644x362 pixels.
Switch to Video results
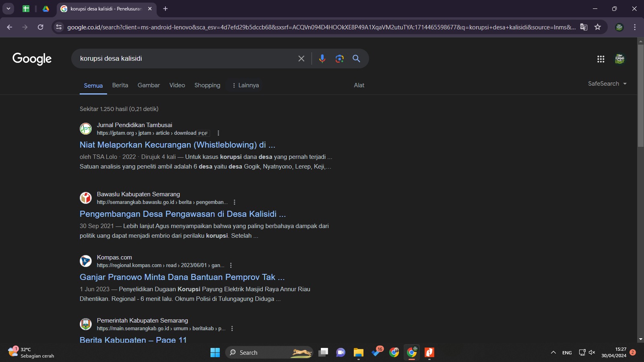177,85
